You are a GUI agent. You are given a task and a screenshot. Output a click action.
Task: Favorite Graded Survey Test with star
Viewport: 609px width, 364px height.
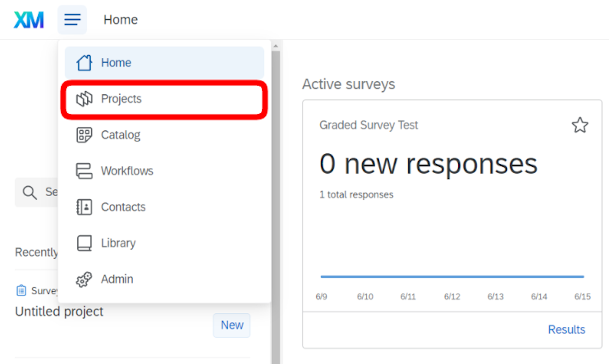pos(580,125)
